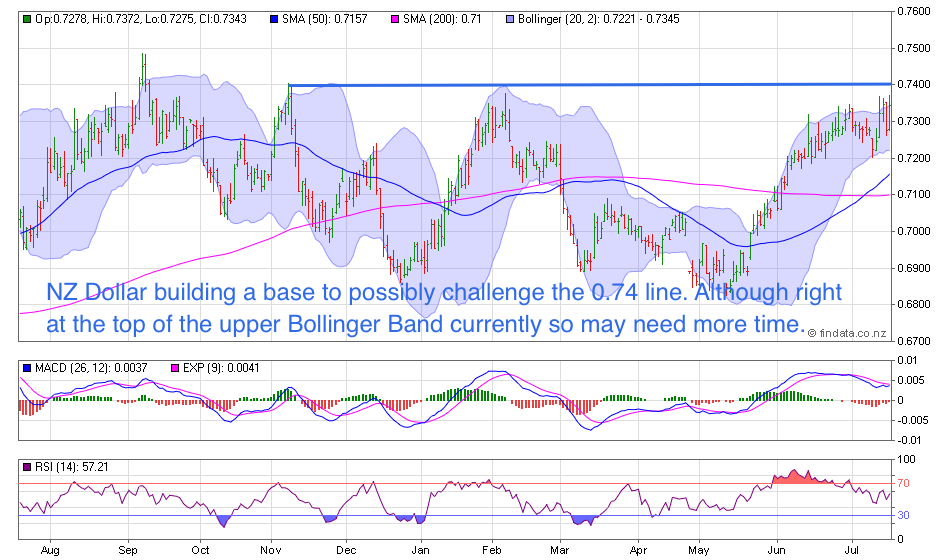Click the Jan month label on time axis
This screenshot has width=940, height=560.
coord(420,551)
